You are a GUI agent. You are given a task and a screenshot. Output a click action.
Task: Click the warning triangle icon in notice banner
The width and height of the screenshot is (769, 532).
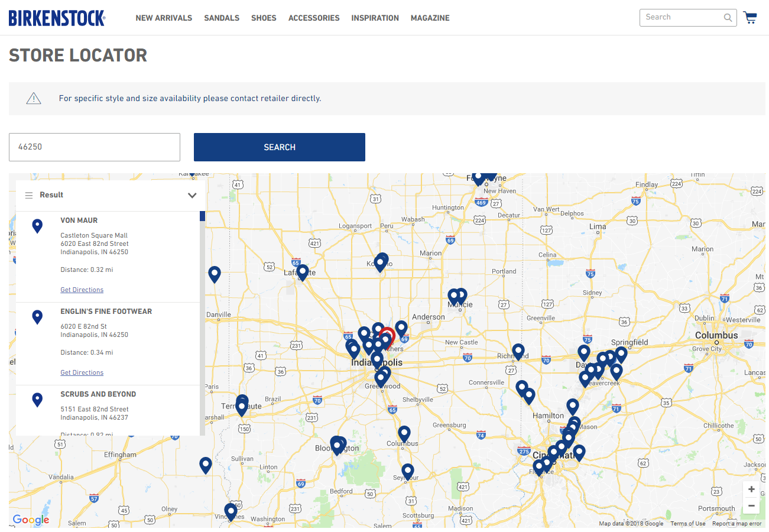[33, 98]
